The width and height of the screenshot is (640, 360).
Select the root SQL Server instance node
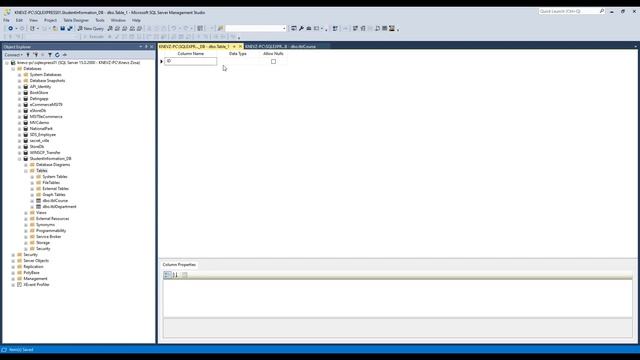point(78,63)
